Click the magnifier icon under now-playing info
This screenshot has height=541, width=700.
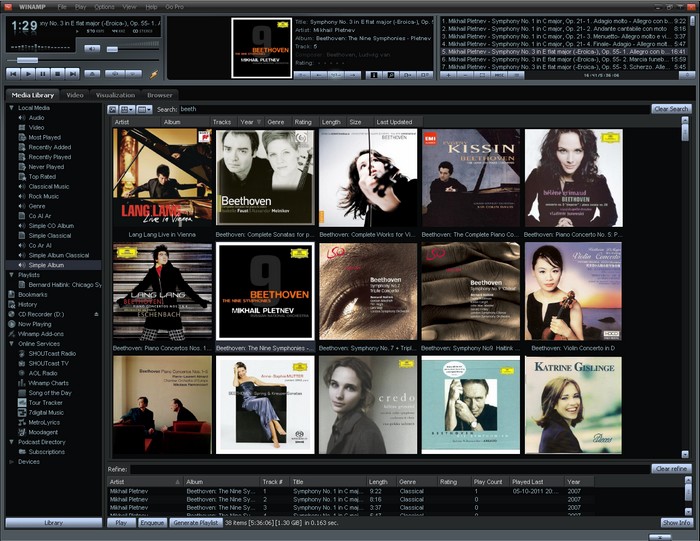click(391, 75)
